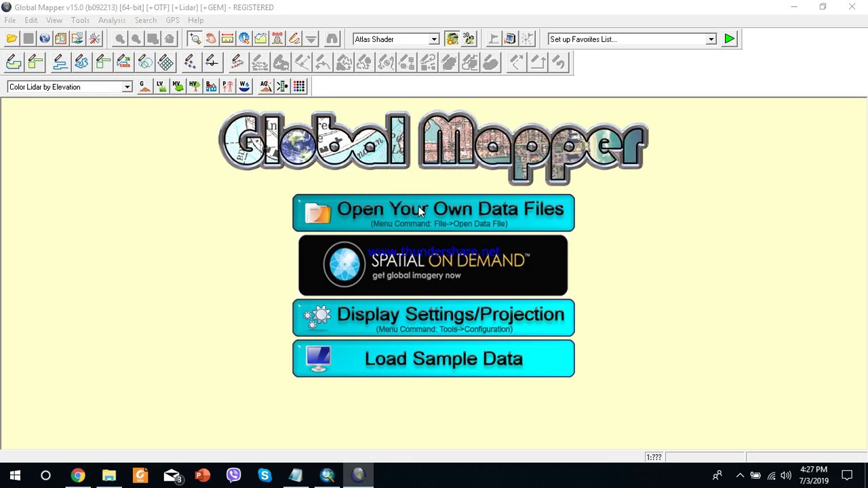Click the Lidar colored points grid icon
Screen dimensions: 868x488
pos(299,86)
